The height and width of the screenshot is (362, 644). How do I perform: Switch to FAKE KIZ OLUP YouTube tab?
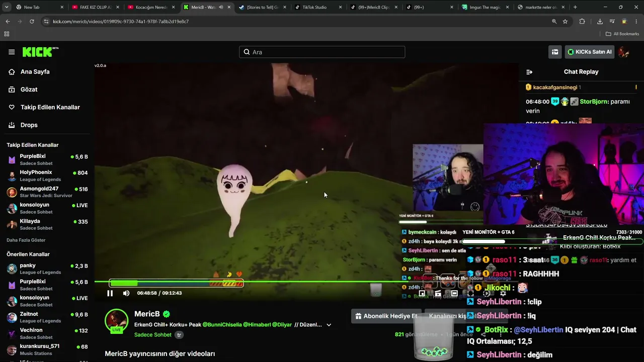click(95, 7)
